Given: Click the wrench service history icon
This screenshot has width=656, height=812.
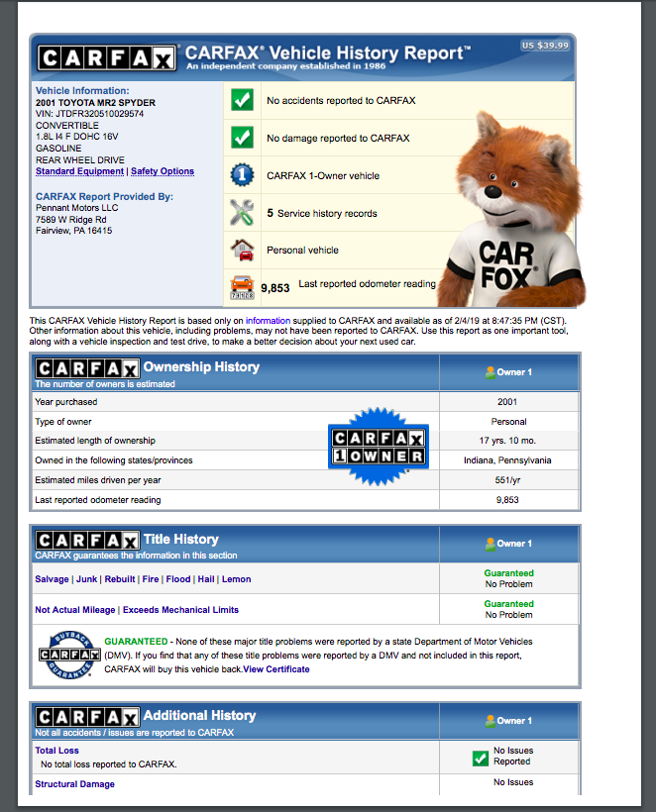Looking at the screenshot, I should click(242, 212).
